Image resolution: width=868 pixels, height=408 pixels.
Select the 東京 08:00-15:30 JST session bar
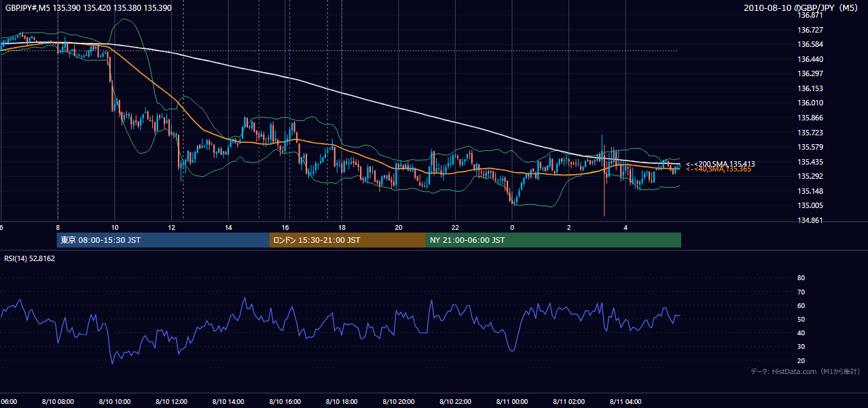[163, 240]
